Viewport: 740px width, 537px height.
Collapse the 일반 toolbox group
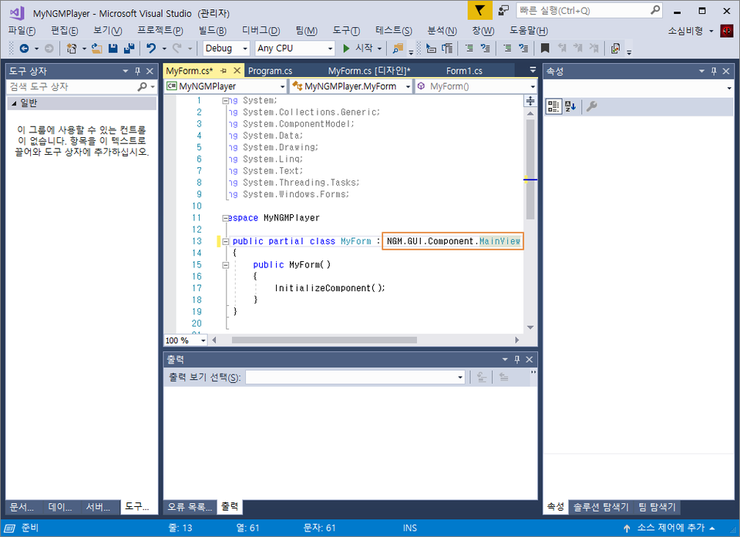pyautogui.click(x=14, y=103)
